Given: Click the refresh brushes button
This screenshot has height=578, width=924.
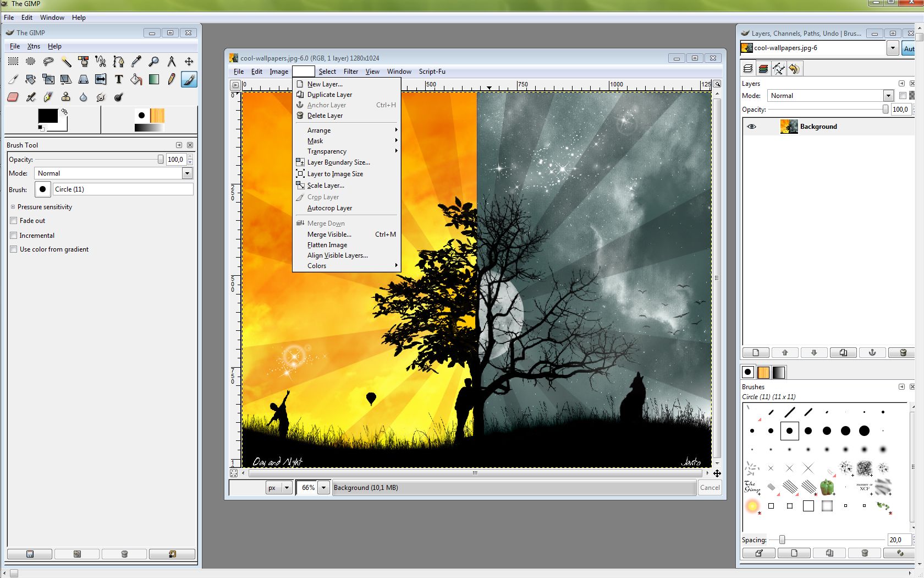Looking at the screenshot, I should pyautogui.click(x=900, y=553).
